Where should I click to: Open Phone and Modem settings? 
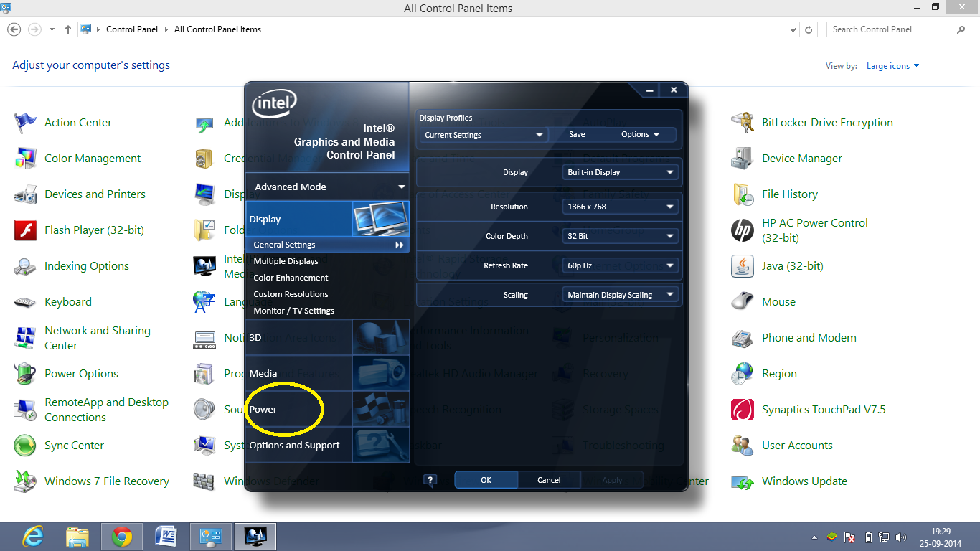793,338
